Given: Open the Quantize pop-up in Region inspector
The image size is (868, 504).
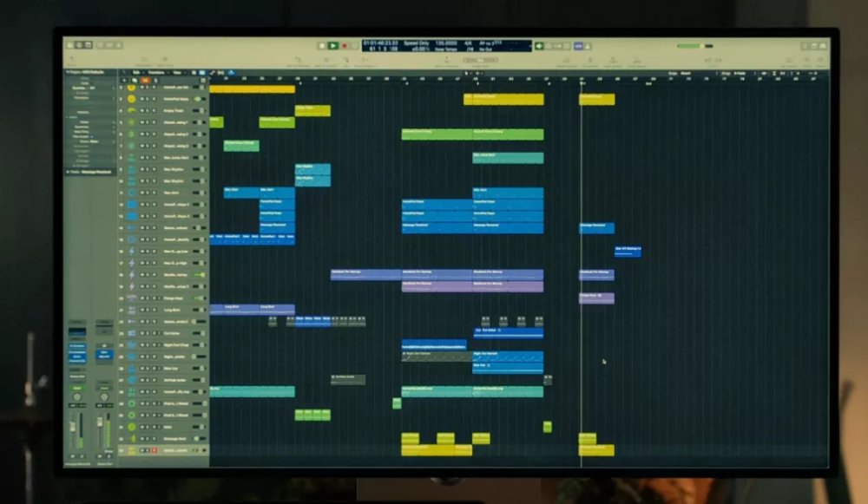Looking at the screenshot, I should (93, 88).
